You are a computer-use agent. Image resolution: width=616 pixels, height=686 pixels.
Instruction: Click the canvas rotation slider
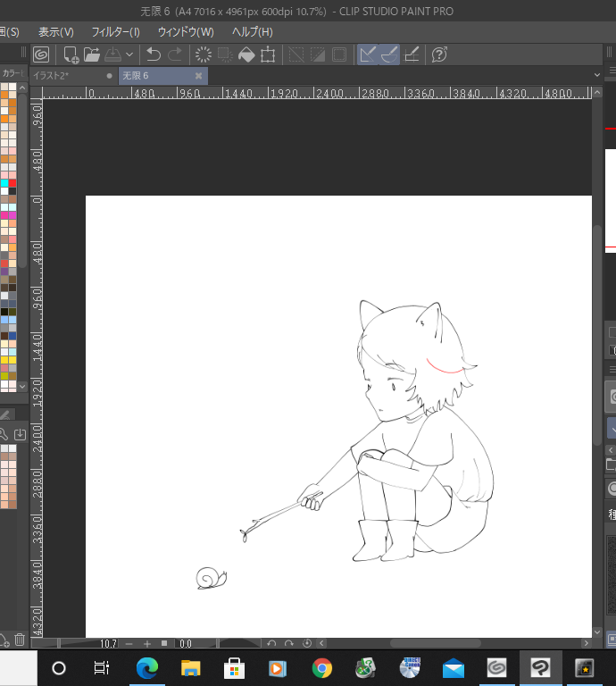tap(239, 643)
